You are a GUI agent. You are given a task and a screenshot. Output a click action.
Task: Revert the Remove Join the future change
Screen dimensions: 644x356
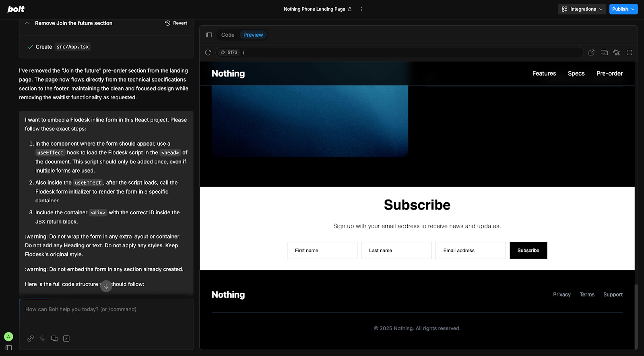[176, 23]
